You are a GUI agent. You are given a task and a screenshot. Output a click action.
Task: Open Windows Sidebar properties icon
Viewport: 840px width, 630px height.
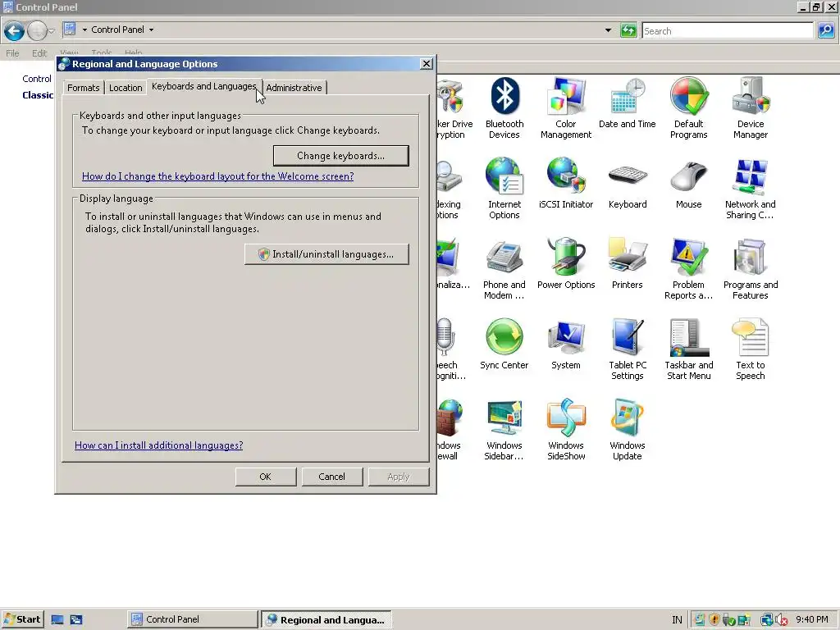(x=504, y=430)
